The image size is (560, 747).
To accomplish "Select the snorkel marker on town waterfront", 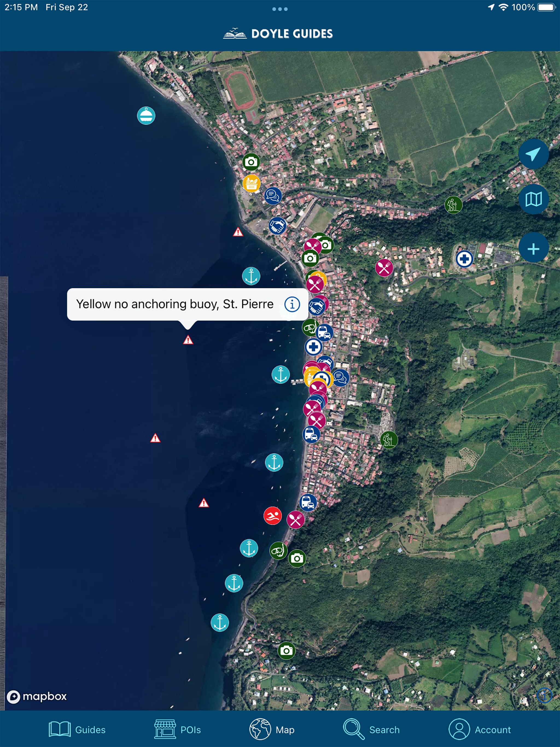I will [x=310, y=327].
